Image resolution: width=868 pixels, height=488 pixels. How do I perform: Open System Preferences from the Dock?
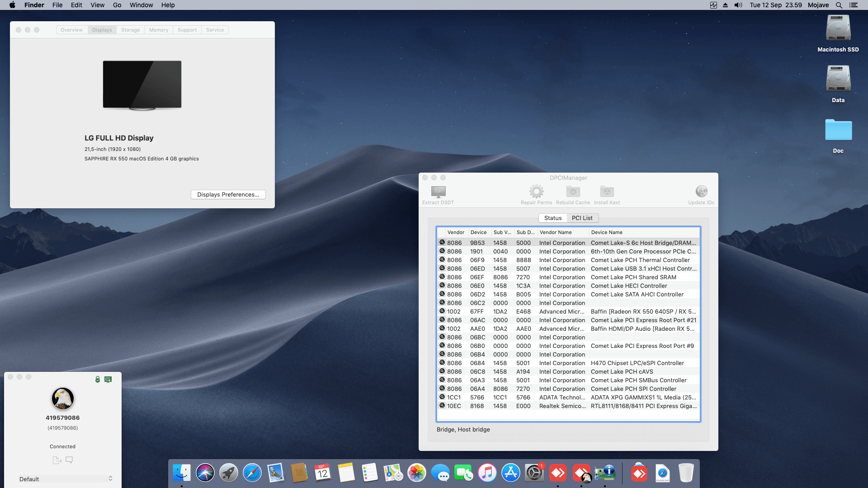click(534, 473)
